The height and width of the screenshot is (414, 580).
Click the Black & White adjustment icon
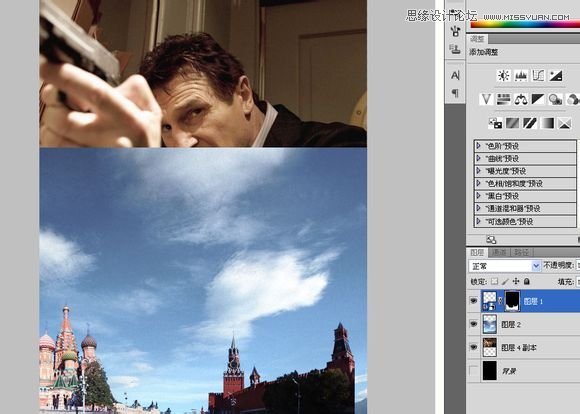click(538, 99)
